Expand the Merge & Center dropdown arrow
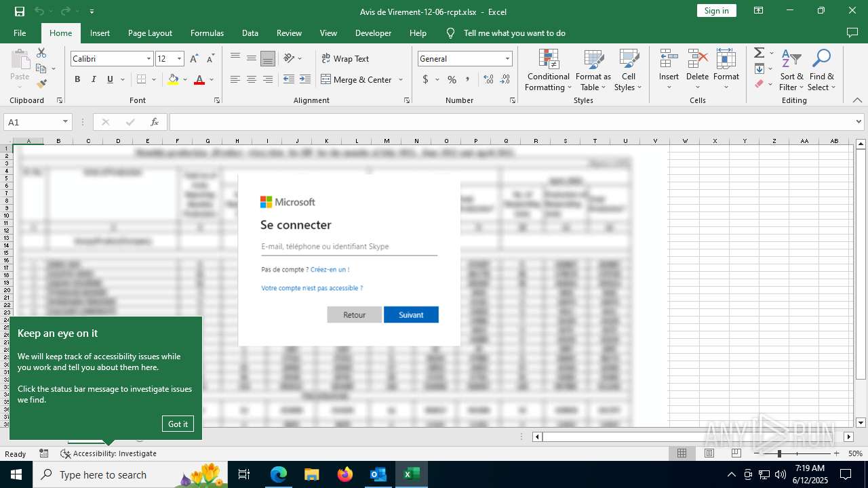 (x=401, y=79)
